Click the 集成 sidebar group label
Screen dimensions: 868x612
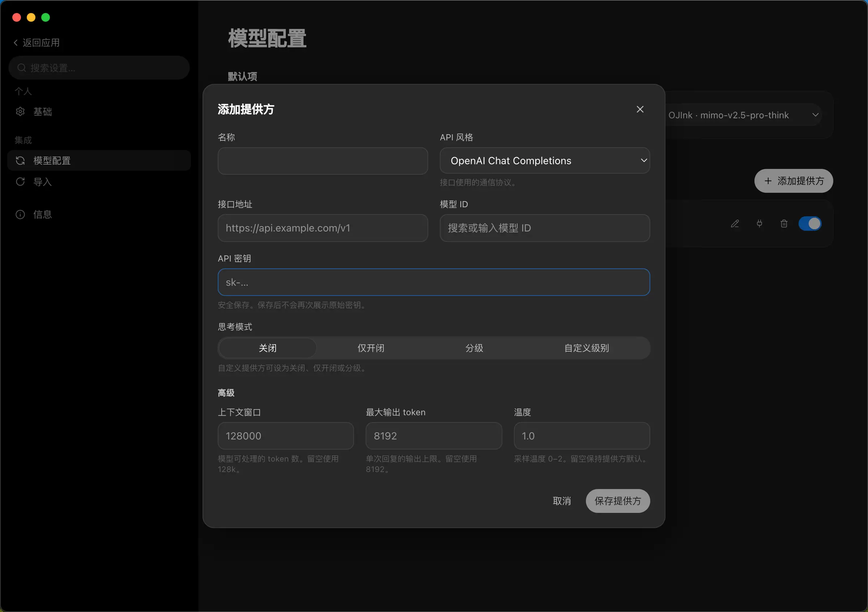[23, 140]
